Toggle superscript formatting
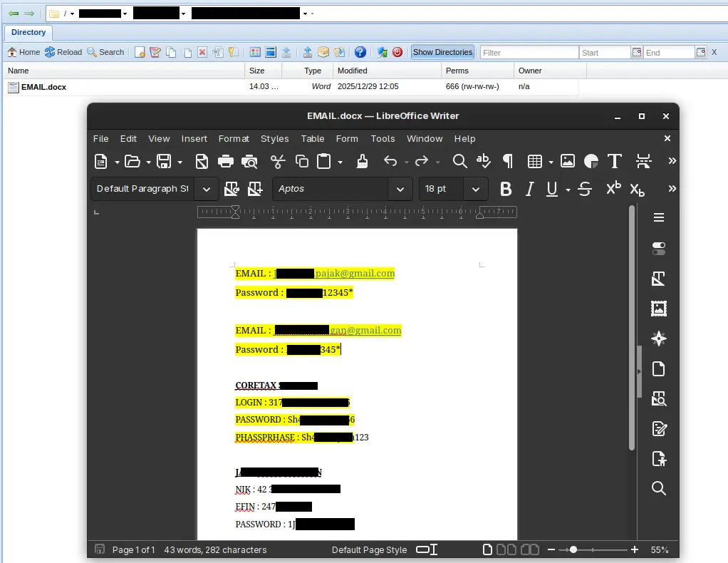Image resolution: width=728 pixels, height=563 pixels. click(x=613, y=187)
